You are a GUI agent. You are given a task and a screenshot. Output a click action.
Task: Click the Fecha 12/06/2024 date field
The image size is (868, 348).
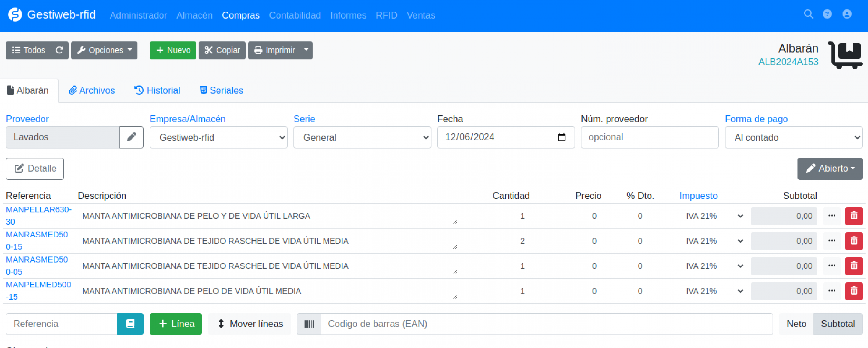pos(506,137)
